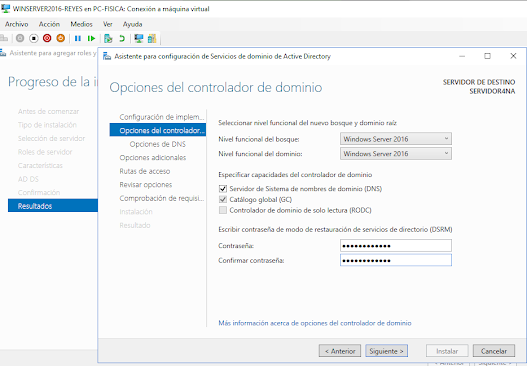The height and width of the screenshot is (366, 527).
Task: Go to Configuración de implementación step
Action: (x=162, y=117)
